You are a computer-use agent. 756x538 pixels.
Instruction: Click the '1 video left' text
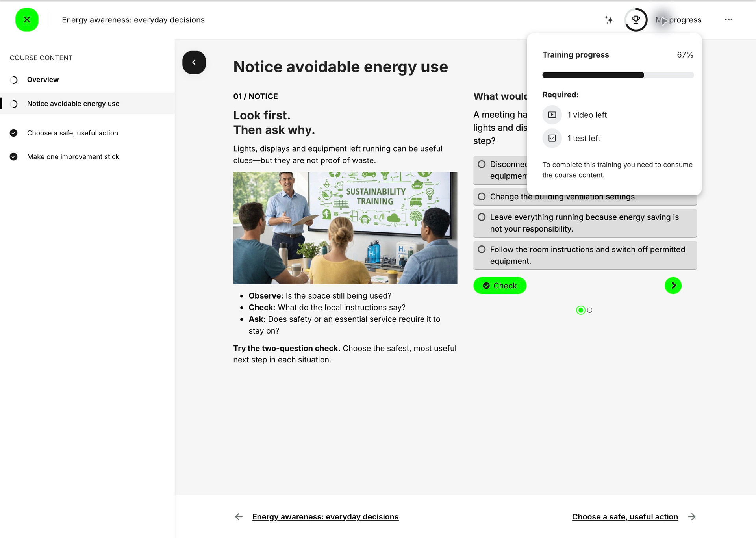pyautogui.click(x=587, y=115)
